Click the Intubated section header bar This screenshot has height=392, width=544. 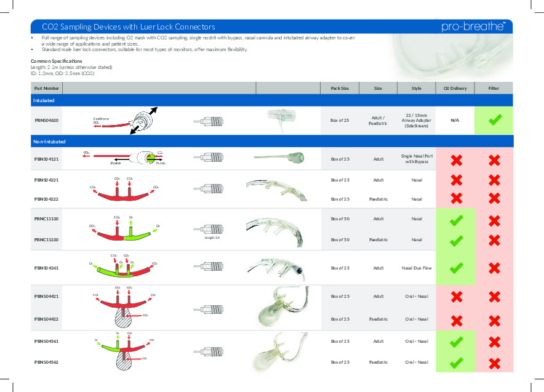271,100
